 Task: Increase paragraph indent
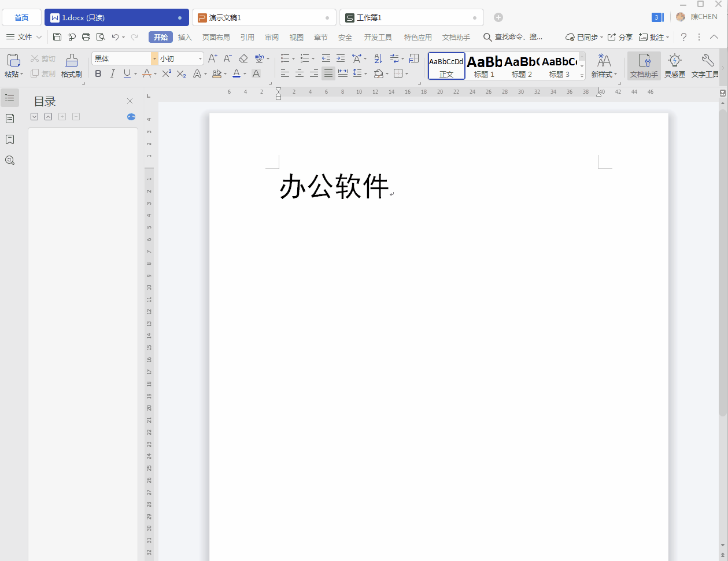[341, 58]
